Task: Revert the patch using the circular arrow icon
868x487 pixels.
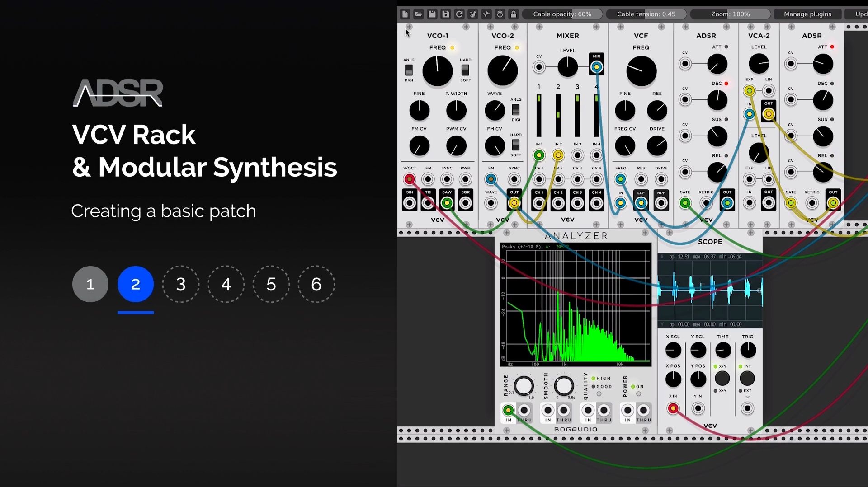Action: pyautogui.click(x=459, y=14)
